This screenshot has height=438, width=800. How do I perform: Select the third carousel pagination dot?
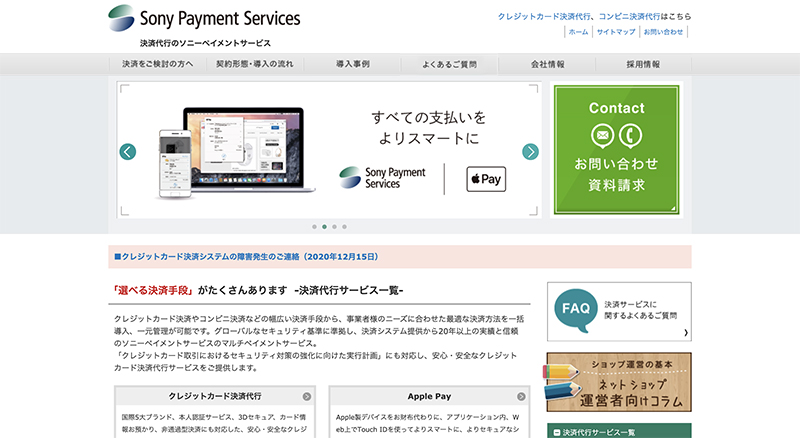tap(334, 227)
